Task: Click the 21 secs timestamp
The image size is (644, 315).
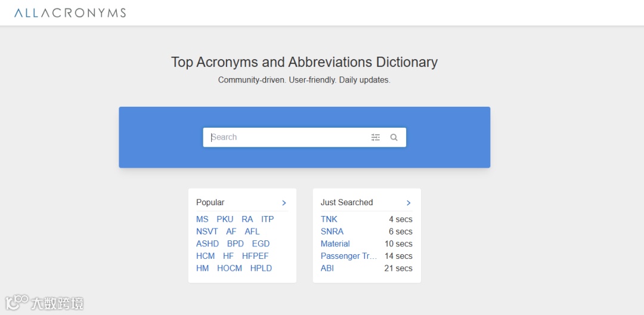Action: click(398, 268)
